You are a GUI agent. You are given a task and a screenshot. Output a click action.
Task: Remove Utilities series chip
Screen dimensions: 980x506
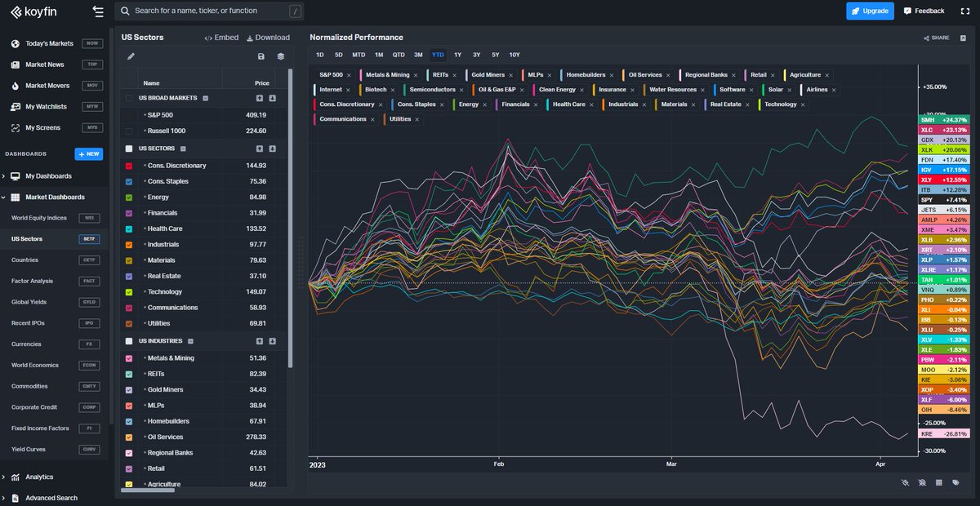[x=417, y=119]
